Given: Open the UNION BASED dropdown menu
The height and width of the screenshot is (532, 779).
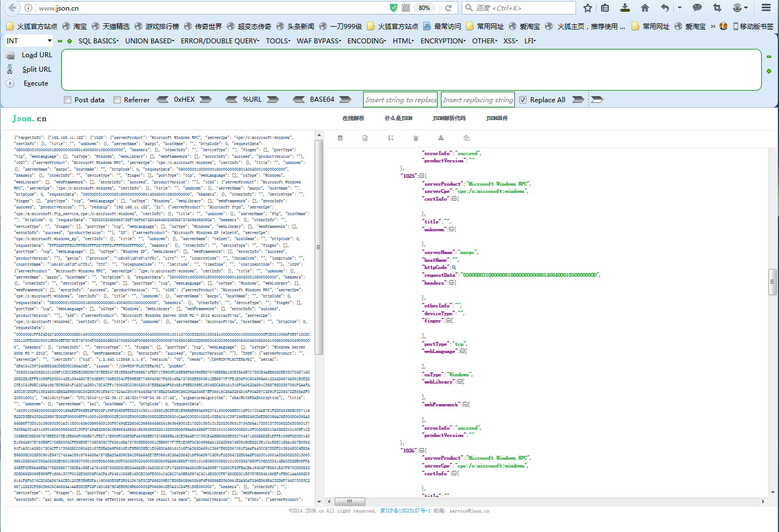Looking at the screenshot, I should [x=150, y=41].
